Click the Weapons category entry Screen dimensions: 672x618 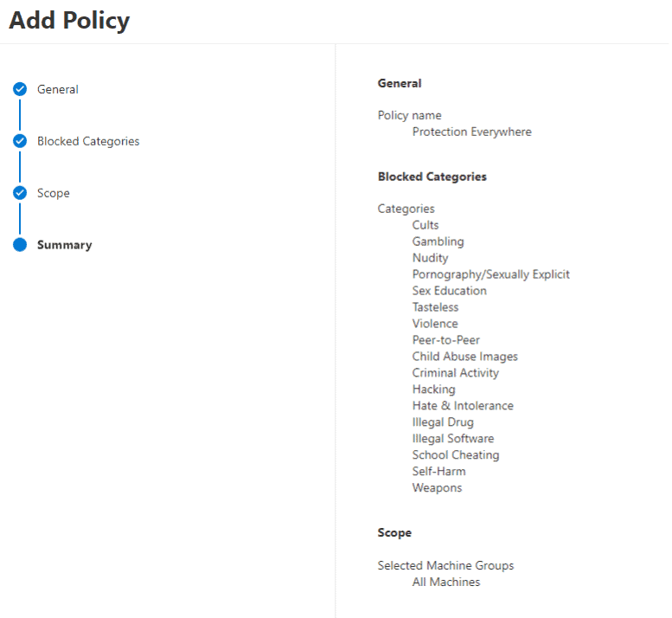point(437,488)
